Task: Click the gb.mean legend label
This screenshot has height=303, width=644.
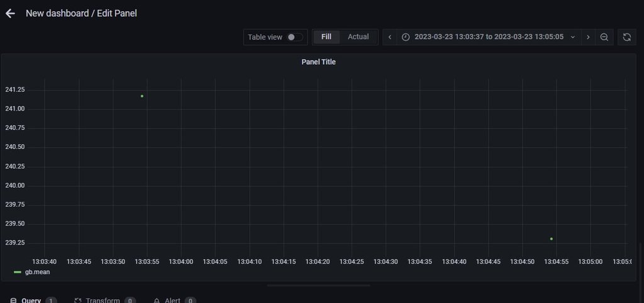Action: click(37, 272)
